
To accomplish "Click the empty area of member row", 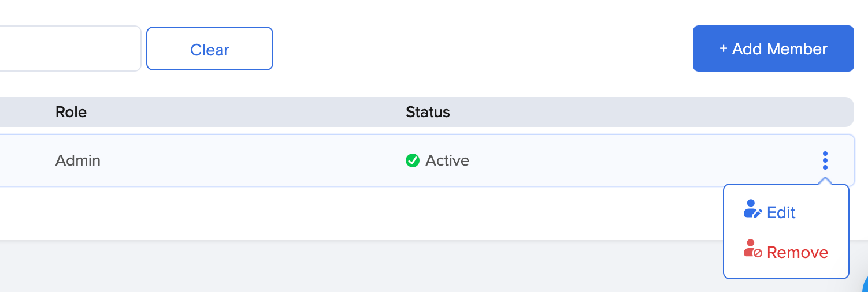I will [636, 160].
